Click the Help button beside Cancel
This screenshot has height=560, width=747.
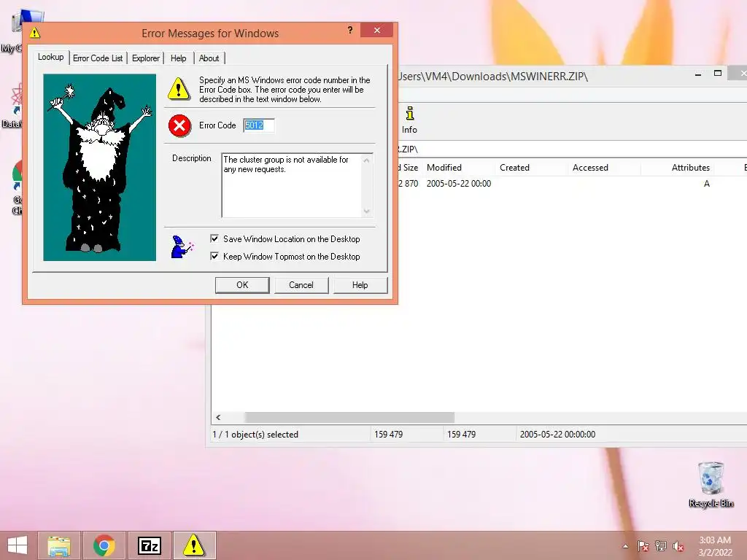360,285
